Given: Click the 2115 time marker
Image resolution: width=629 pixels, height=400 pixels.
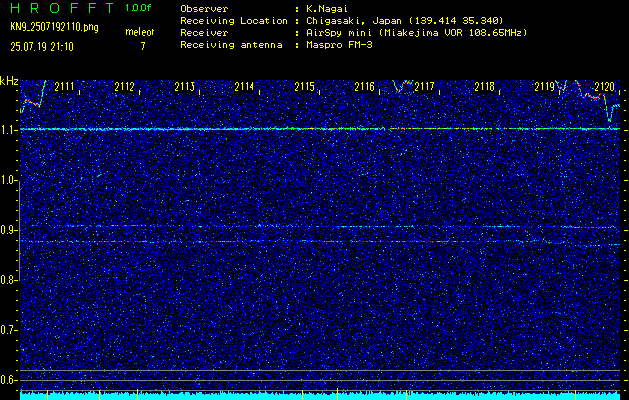Looking at the screenshot, I should [304, 86].
